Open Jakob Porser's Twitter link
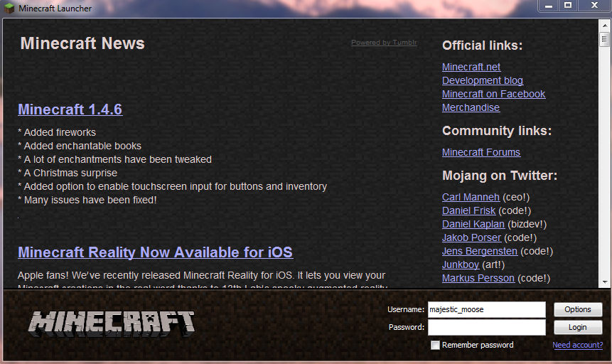The height and width of the screenshot is (364, 612). 471,237
